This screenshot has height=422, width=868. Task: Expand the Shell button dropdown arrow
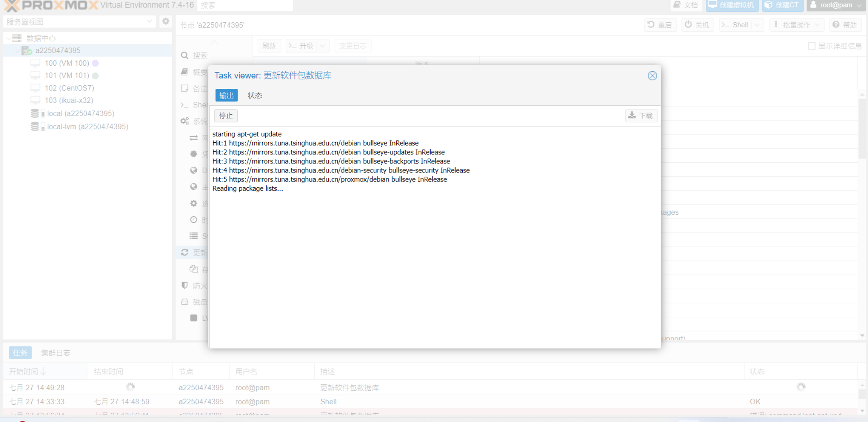click(x=757, y=25)
